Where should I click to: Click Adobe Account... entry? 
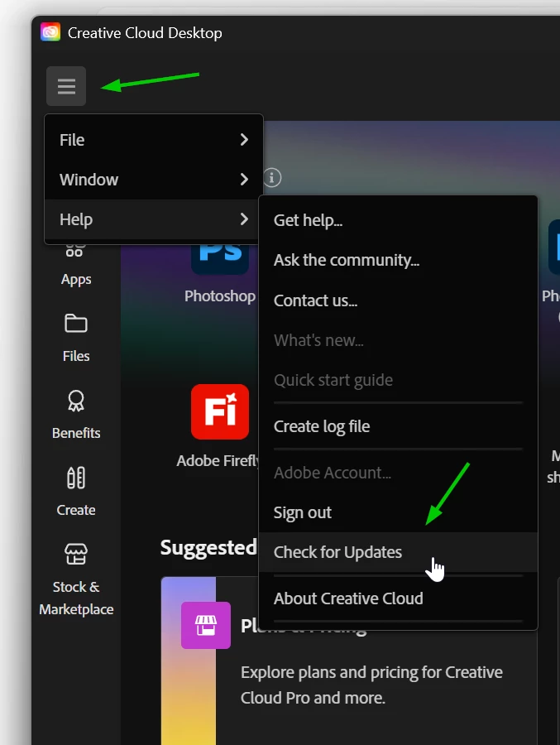398,473
